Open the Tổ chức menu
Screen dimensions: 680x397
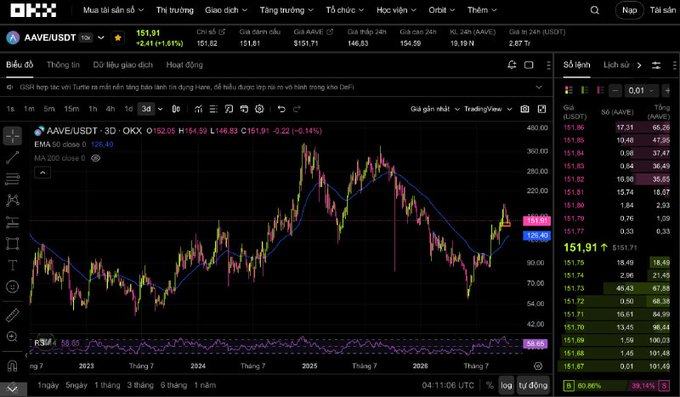click(345, 10)
